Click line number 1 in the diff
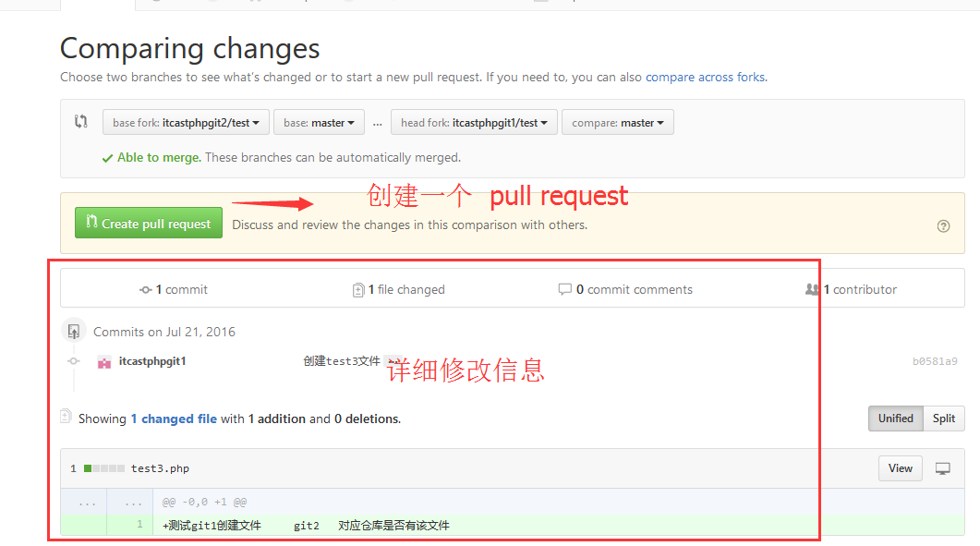This screenshot has height=546, width=980. click(139, 524)
